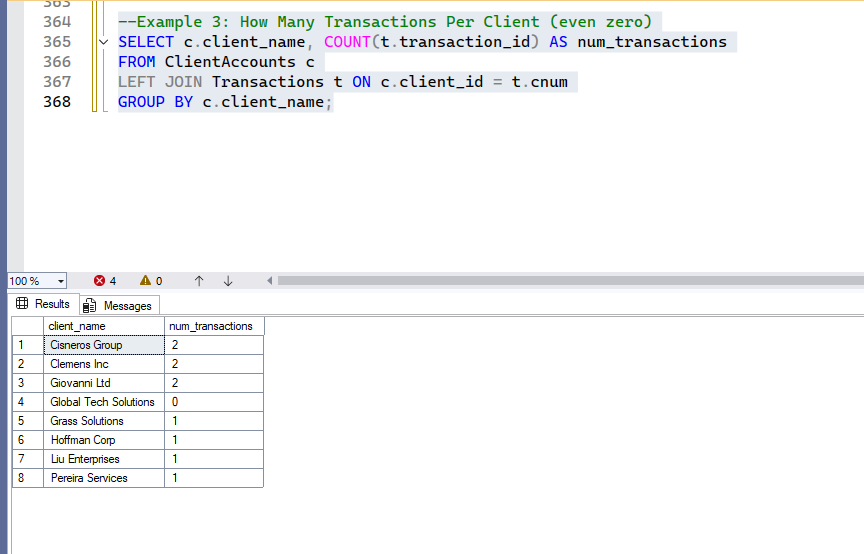Click the results grid select-all corner
The width and height of the screenshot is (864, 554).
click(x=28, y=326)
